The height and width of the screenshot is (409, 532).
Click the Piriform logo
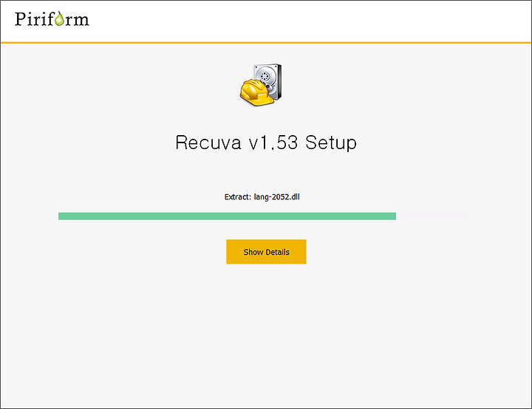[x=52, y=19]
